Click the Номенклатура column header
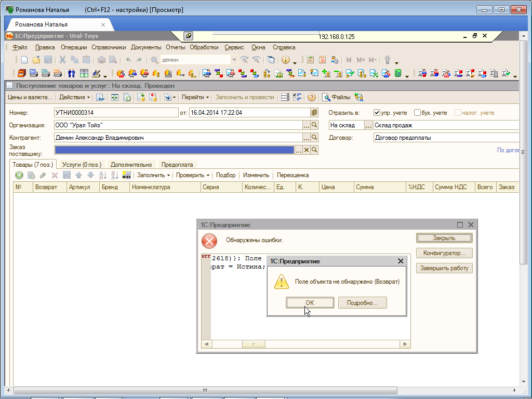This screenshot has height=399, width=532. click(165, 187)
